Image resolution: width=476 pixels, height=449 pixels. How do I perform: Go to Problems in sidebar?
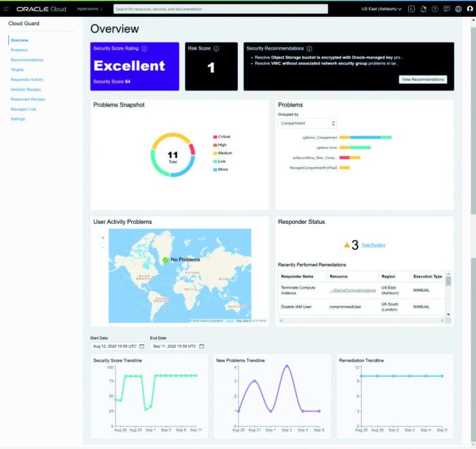[x=19, y=50]
